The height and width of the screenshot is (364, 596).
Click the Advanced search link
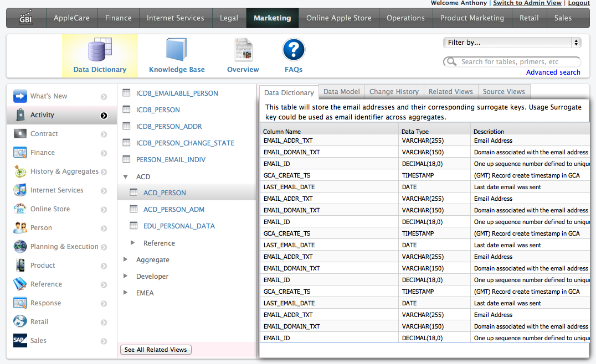click(553, 72)
